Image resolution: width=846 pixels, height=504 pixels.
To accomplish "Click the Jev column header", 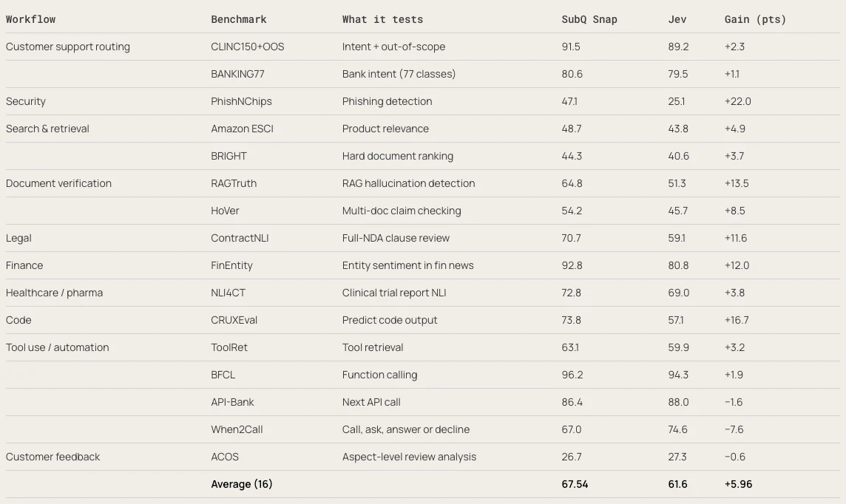I will [677, 19].
